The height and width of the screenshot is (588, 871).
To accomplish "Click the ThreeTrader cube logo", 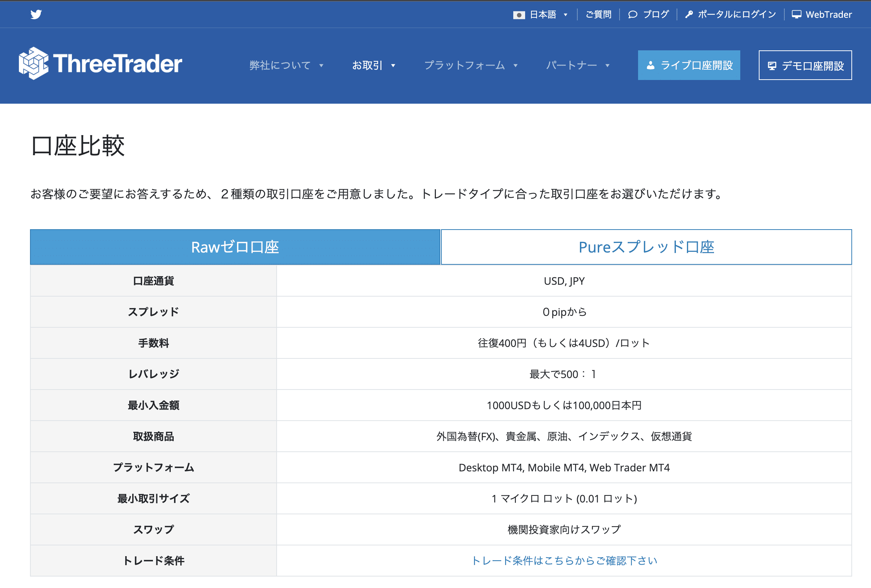I will point(33,63).
